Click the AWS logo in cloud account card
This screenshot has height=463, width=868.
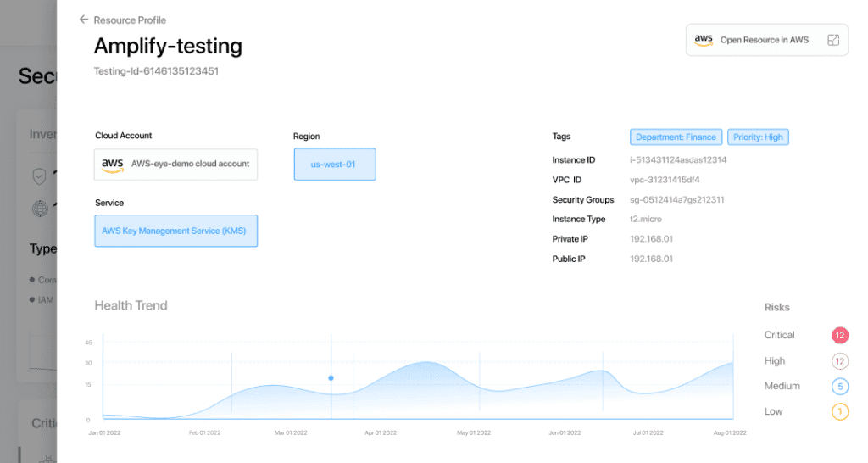coord(113,165)
